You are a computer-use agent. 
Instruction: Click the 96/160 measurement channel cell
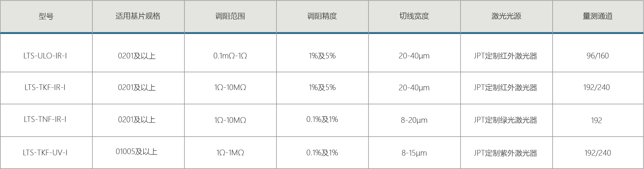(x=598, y=56)
